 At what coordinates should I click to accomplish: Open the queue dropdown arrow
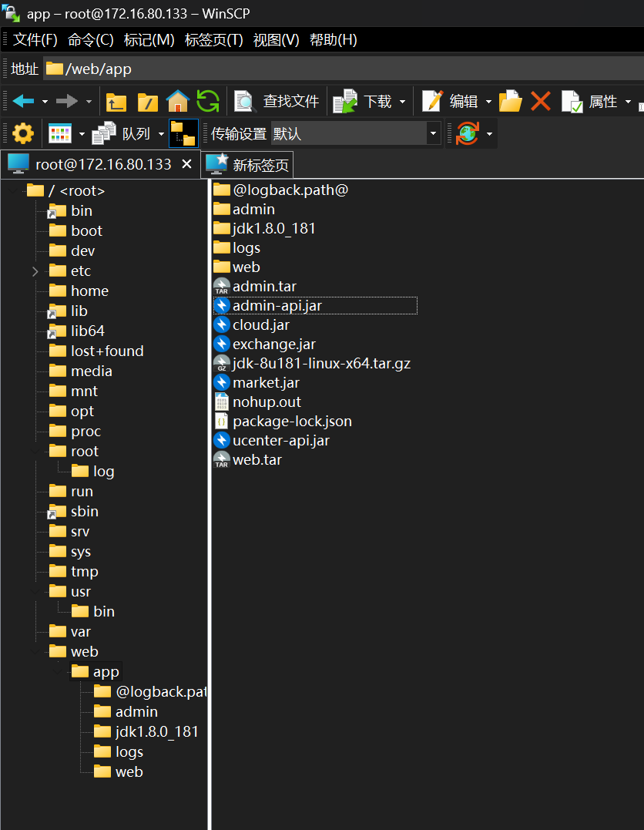tap(162, 134)
